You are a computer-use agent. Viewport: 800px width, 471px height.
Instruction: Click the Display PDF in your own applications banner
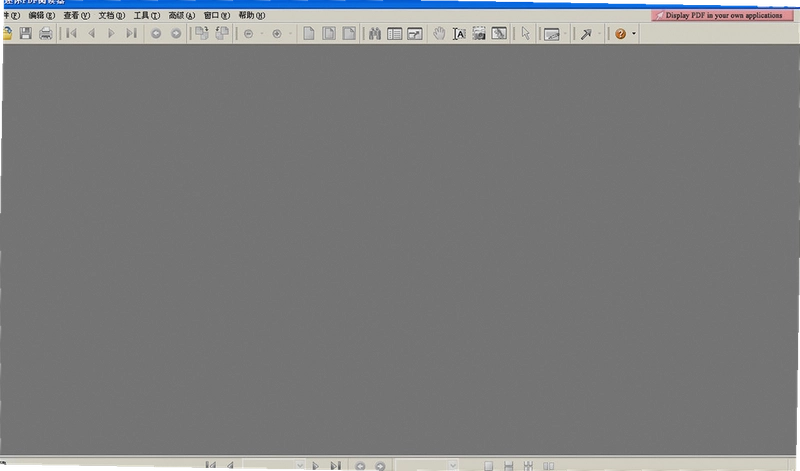(722, 15)
